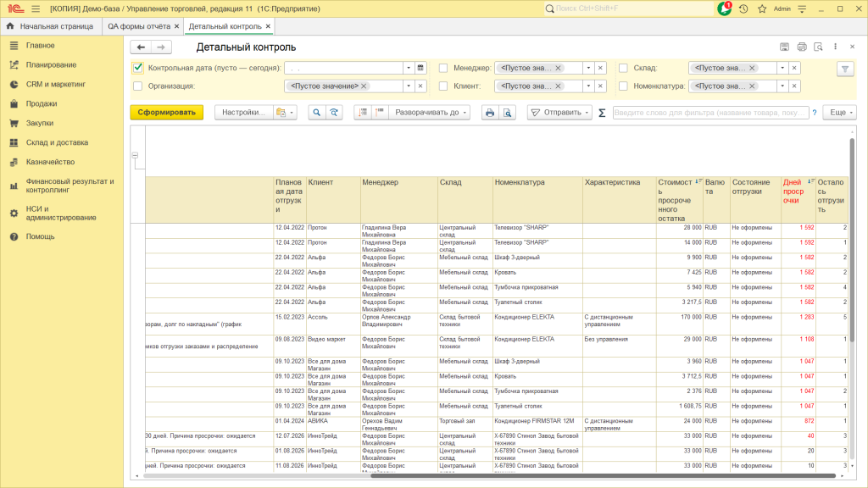
Task: Enable the Клиент filter checkbox
Action: point(442,86)
